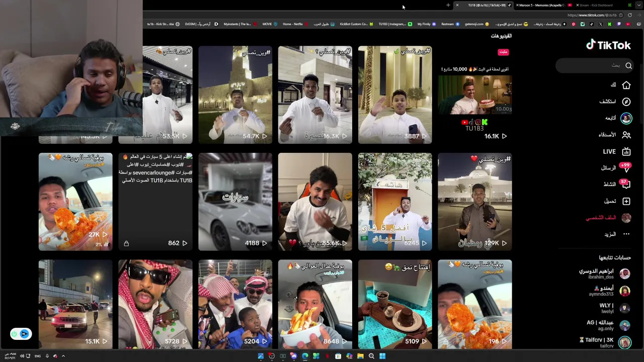Open the My Fimily bookmark
The width and height of the screenshot is (644, 362).
(x=427, y=24)
